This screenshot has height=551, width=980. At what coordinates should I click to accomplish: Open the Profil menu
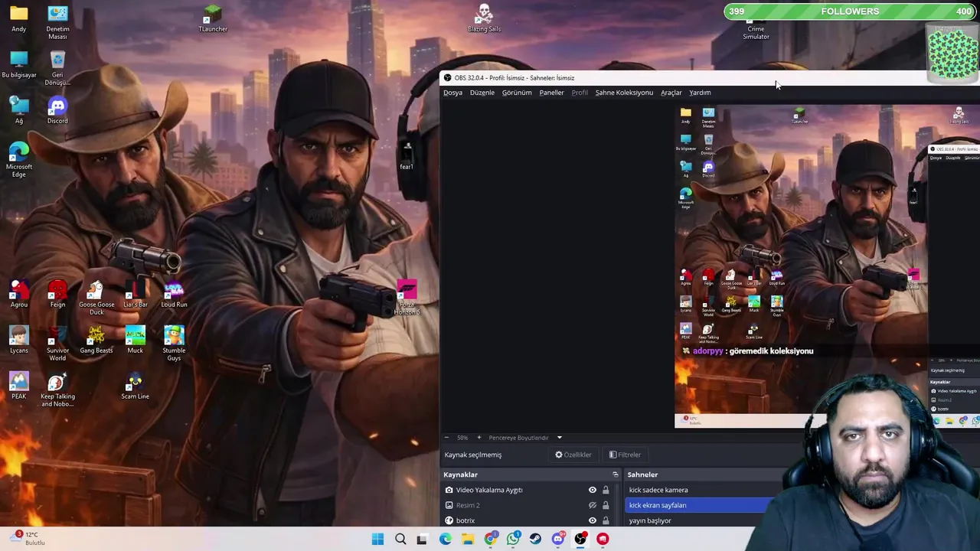point(580,93)
